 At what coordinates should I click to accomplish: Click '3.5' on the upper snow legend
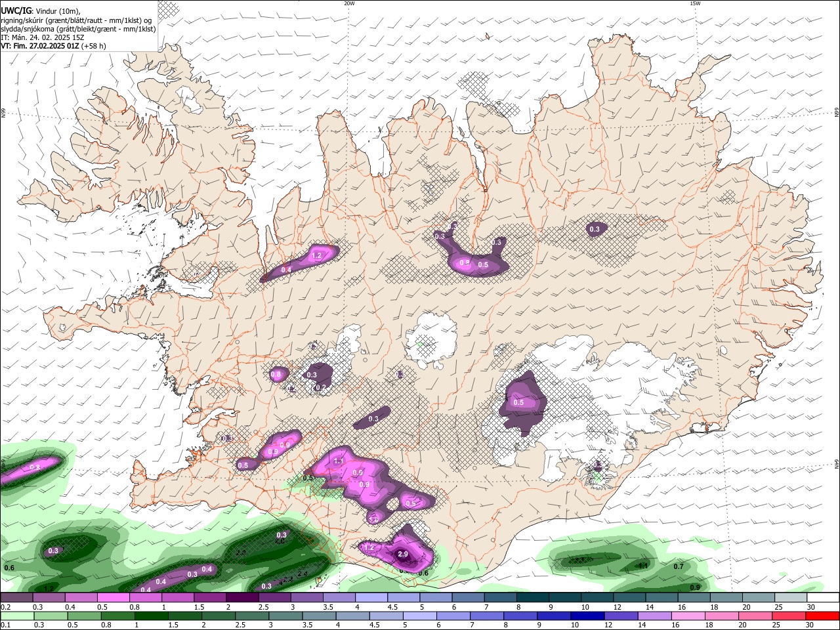click(328, 607)
